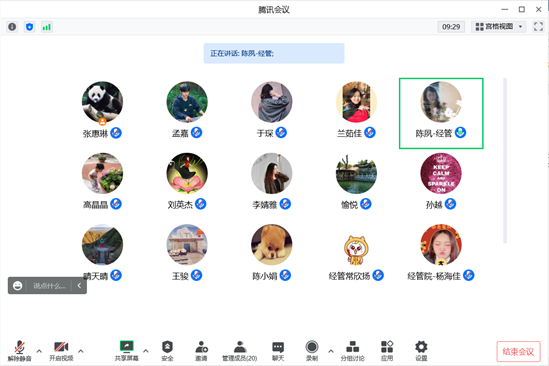Open the 共享屏幕 screen share tool

point(126,350)
